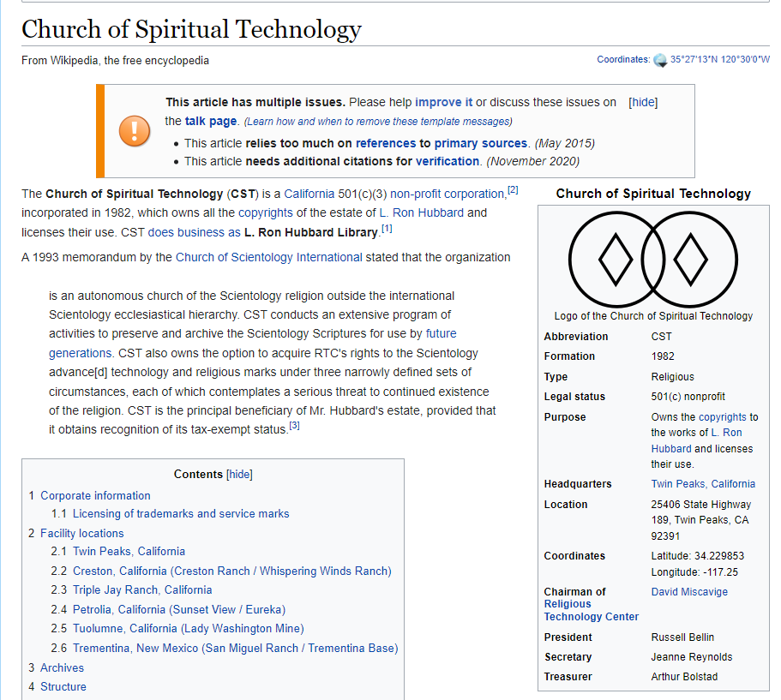Click the address '25406 State Highway' text
Screen dimensions: 781x700
pos(700,505)
